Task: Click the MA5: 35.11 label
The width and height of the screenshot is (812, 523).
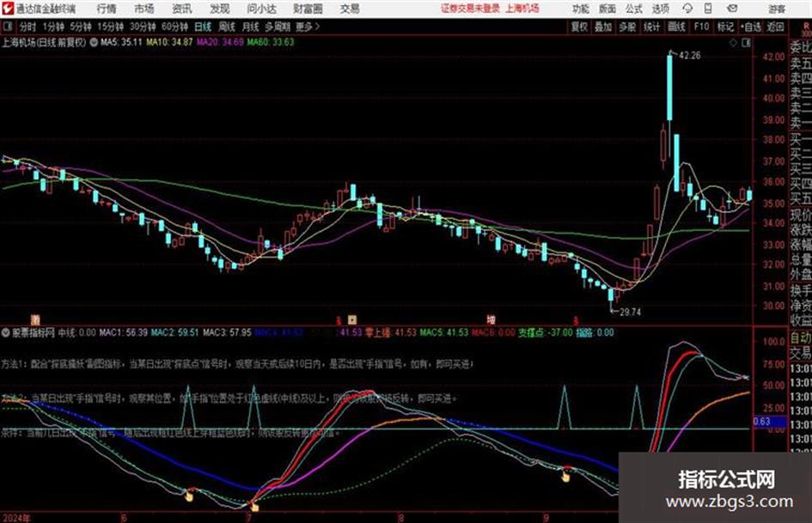Action: (121, 42)
